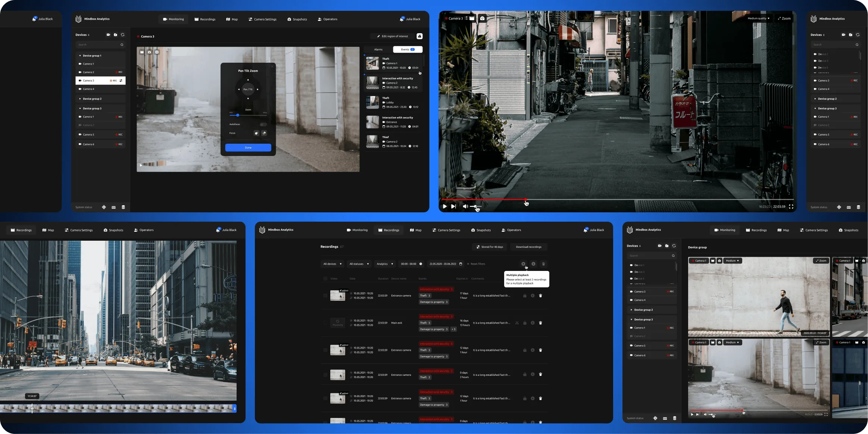Tick the checkbox for the Main exit recording

click(325, 323)
